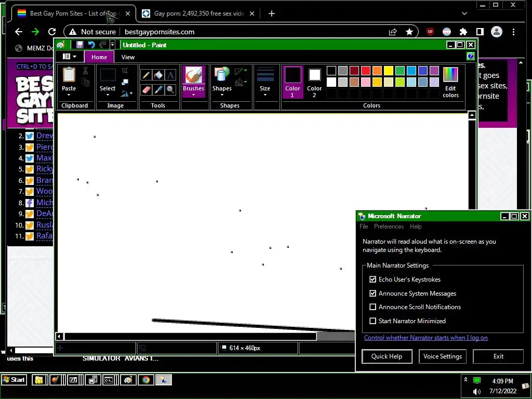Pick the yellow color swatch
The width and height of the screenshot is (532, 399).
(389, 71)
